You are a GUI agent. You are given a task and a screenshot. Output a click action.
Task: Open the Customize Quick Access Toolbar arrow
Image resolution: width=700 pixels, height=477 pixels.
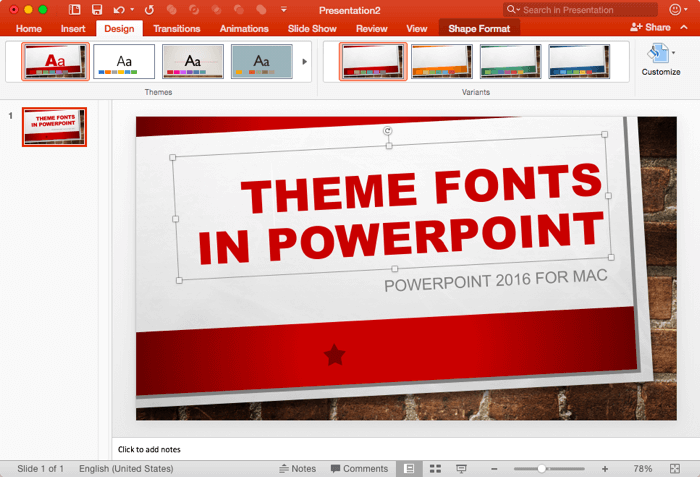pos(283,9)
